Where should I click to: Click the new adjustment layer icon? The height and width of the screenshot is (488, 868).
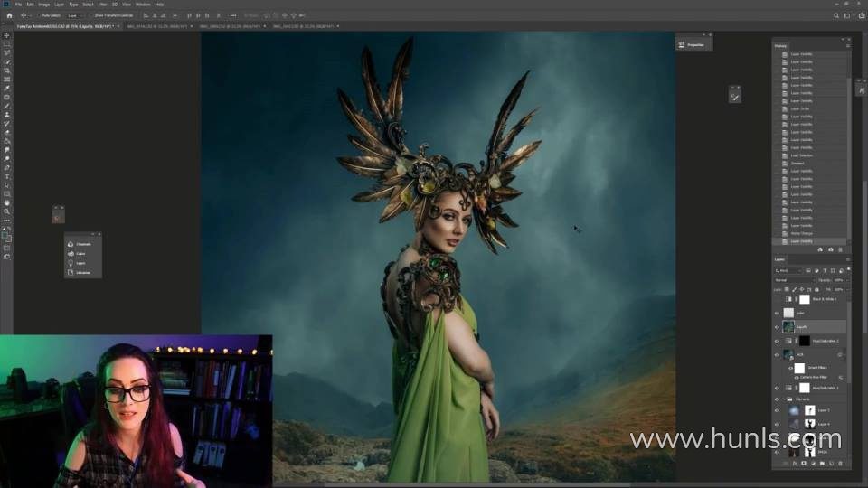click(x=813, y=464)
